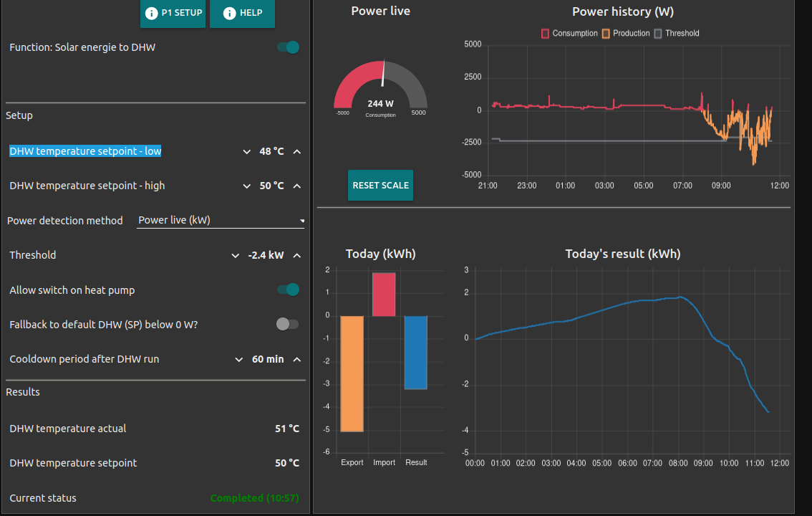Expand the Threshold value options
Screen dimensions: 812x516
coord(235,255)
